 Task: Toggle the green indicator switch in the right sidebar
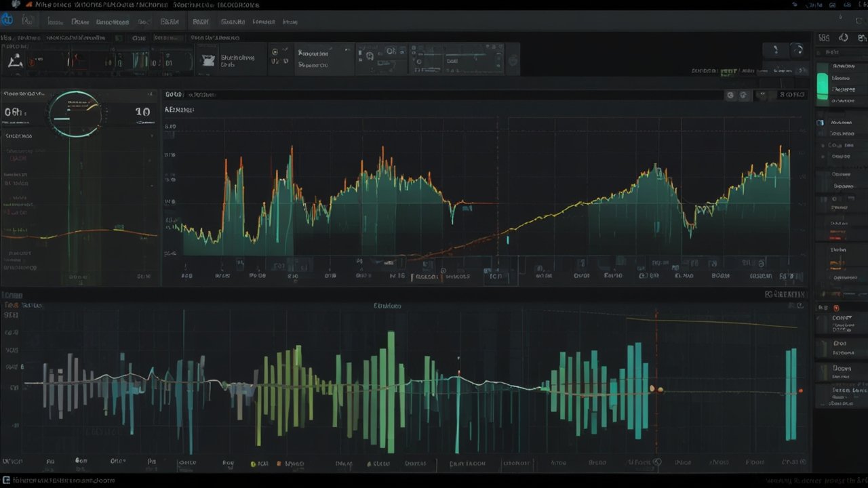click(822, 81)
